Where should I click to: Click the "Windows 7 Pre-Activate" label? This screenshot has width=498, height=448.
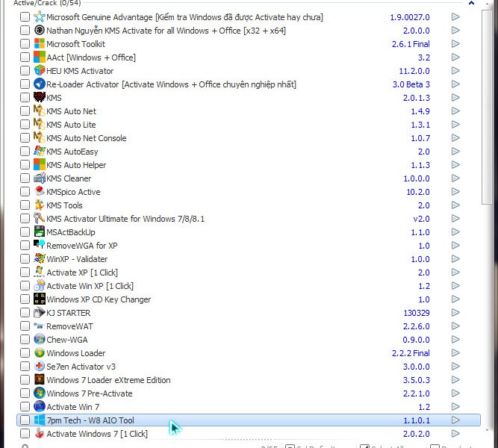[x=90, y=393]
